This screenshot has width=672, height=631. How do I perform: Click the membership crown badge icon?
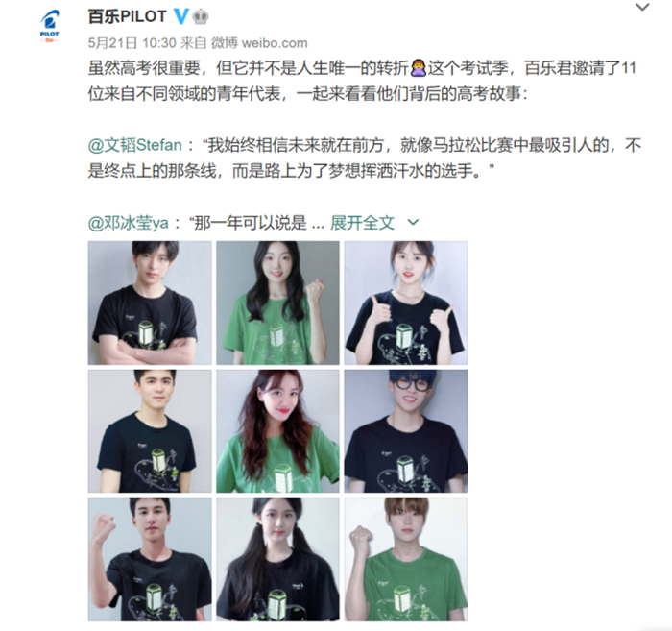click(x=200, y=16)
